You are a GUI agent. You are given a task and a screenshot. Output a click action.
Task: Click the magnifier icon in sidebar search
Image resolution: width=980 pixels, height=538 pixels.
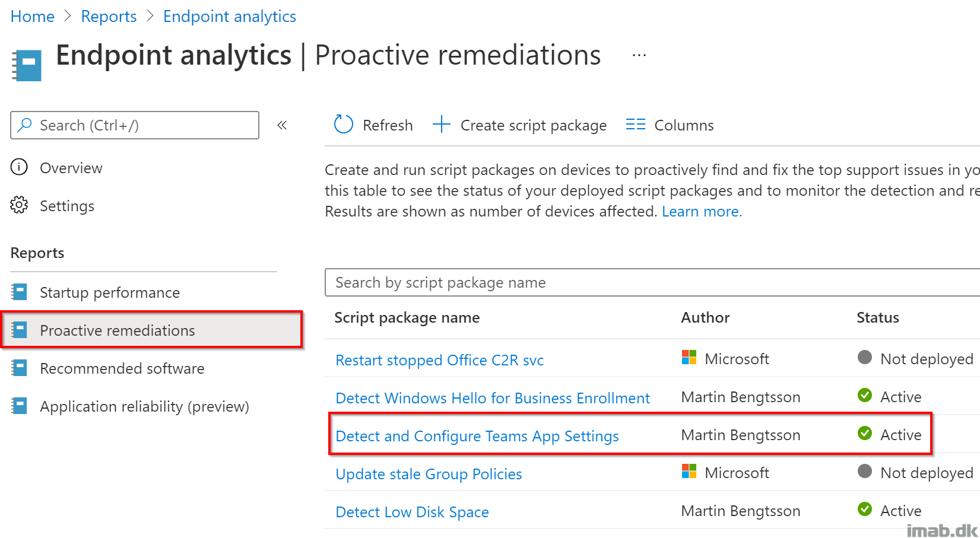point(25,125)
